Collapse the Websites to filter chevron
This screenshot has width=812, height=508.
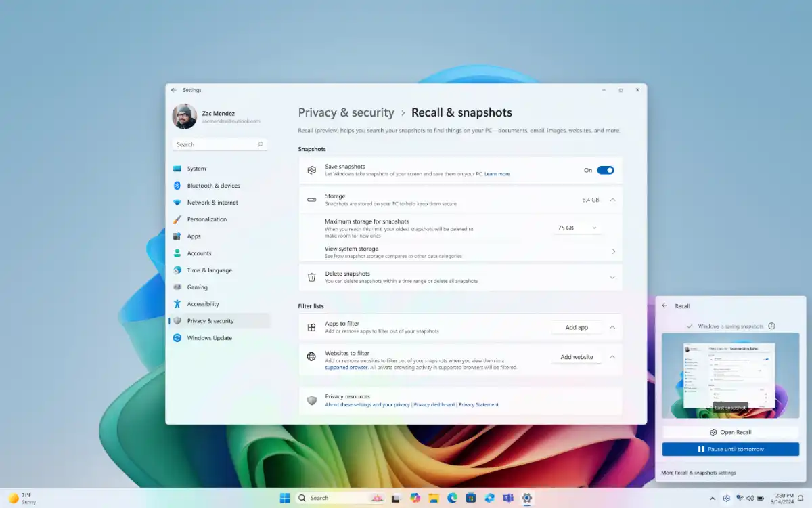coord(612,357)
